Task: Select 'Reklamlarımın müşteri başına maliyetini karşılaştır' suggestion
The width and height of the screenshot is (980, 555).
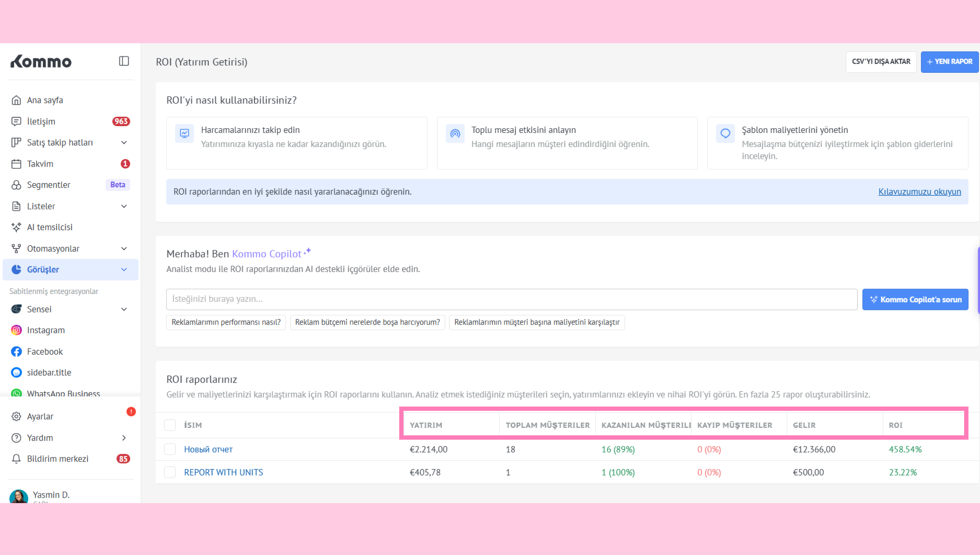Action: (x=537, y=323)
